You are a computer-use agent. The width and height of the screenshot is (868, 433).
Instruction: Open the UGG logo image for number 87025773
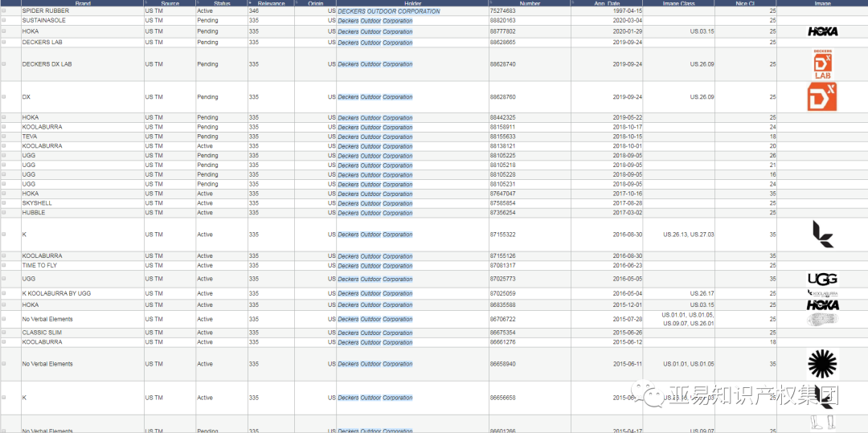823,279
